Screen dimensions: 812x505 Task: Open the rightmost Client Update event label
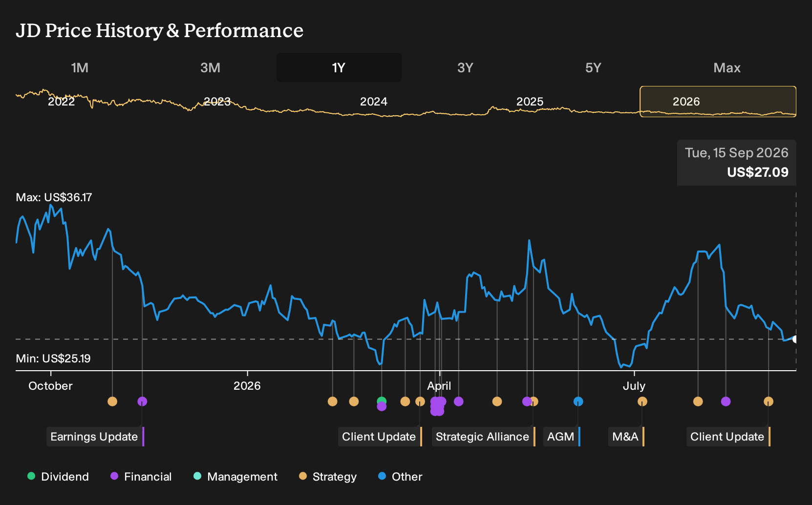[728, 437]
